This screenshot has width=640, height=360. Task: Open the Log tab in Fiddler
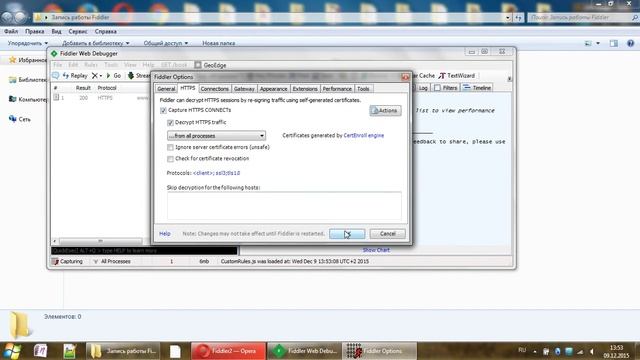click(422, 88)
